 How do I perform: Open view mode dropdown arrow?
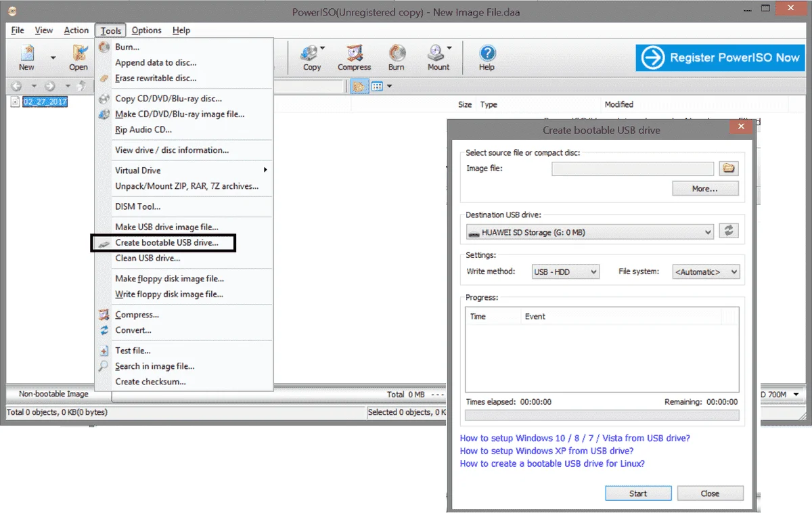(389, 87)
